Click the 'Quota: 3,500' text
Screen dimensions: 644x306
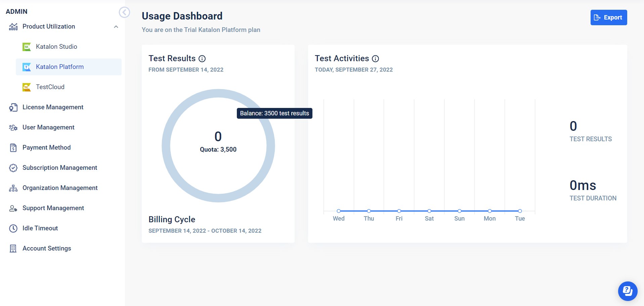click(218, 150)
